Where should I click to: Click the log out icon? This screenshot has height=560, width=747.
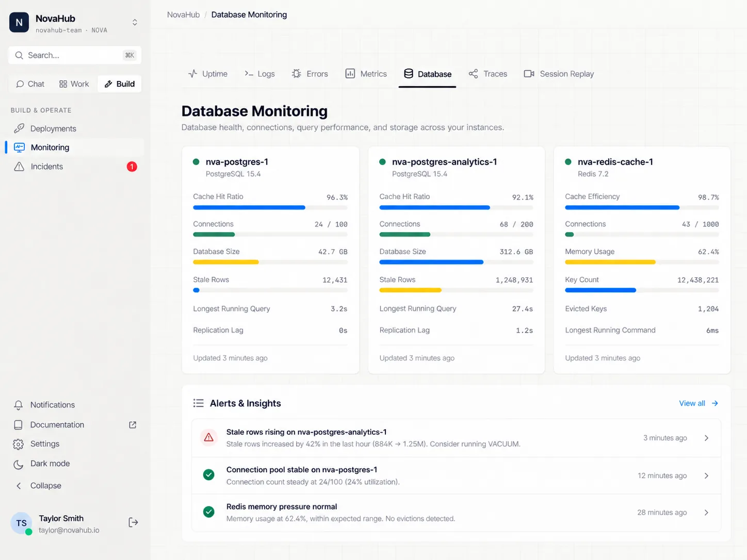[133, 523]
